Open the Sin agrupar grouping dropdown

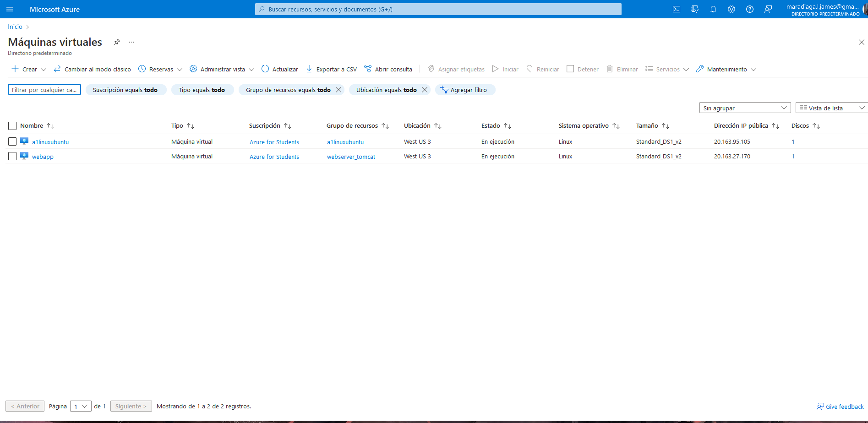click(745, 108)
